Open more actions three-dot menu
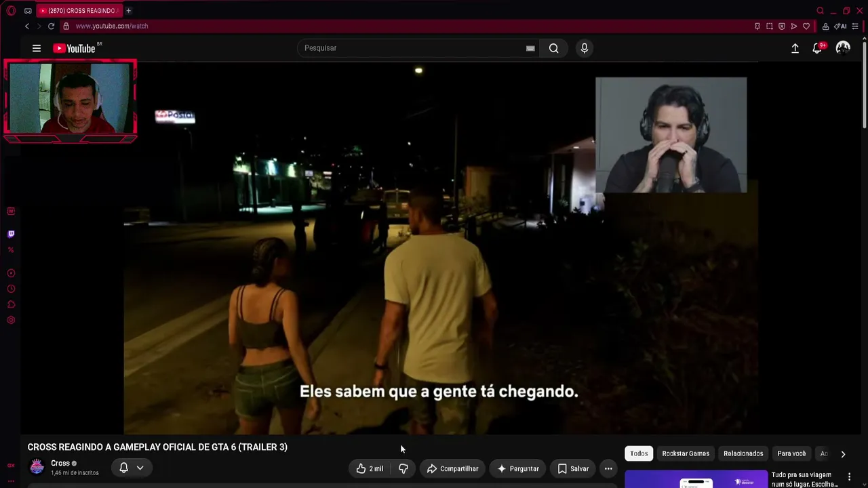Image resolution: width=868 pixels, height=488 pixels. [x=608, y=468]
